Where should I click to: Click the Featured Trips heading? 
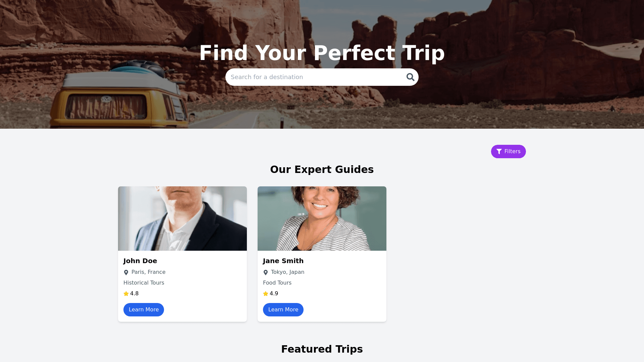tap(322, 349)
